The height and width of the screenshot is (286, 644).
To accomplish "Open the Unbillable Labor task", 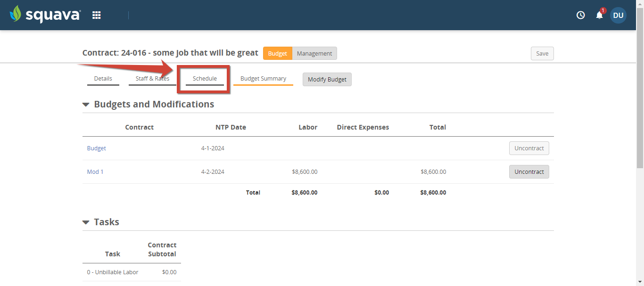I will coord(113,272).
